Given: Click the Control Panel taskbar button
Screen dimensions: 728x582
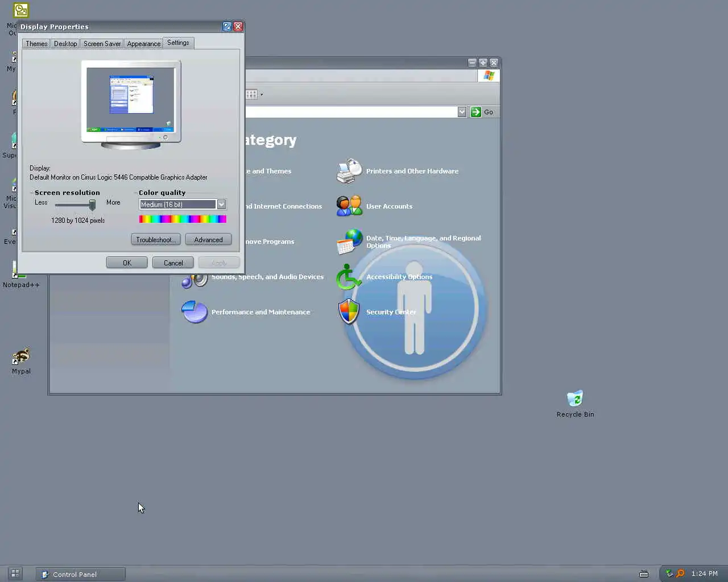Looking at the screenshot, I should tap(81, 574).
